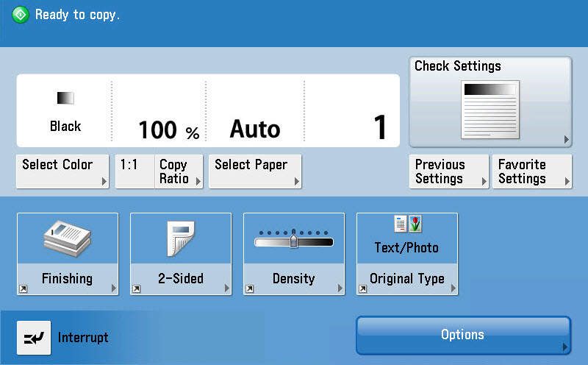Screen dimensions: 588x365
Task: Click shortcut arrow icon on Finishing button
Action: 23,289
